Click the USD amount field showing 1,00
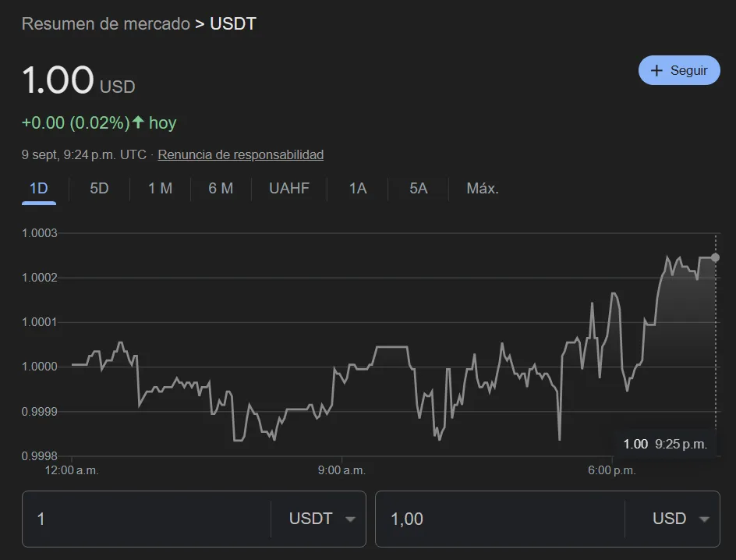 pos(500,519)
